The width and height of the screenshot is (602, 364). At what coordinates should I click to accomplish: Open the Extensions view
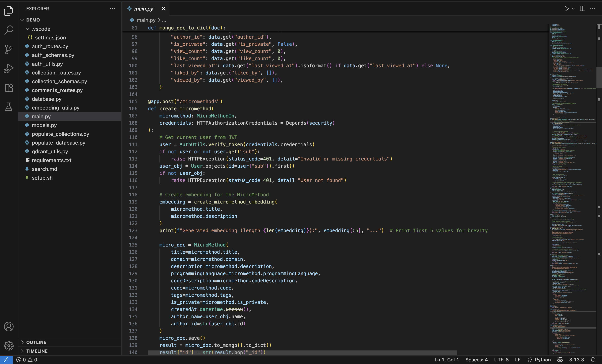pyautogui.click(x=9, y=88)
